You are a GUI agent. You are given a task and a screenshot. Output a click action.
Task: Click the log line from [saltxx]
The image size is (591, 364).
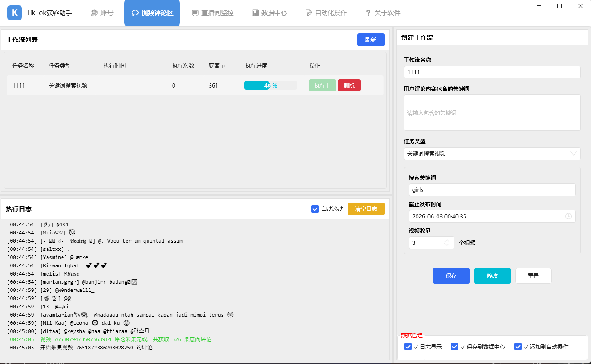[x=38, y=249]
